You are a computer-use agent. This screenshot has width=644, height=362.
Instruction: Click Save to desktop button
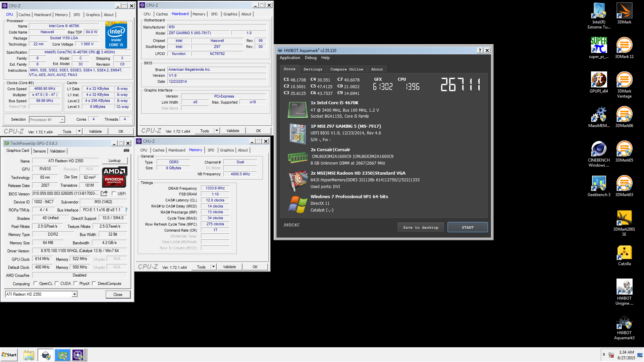pos(421,227)
